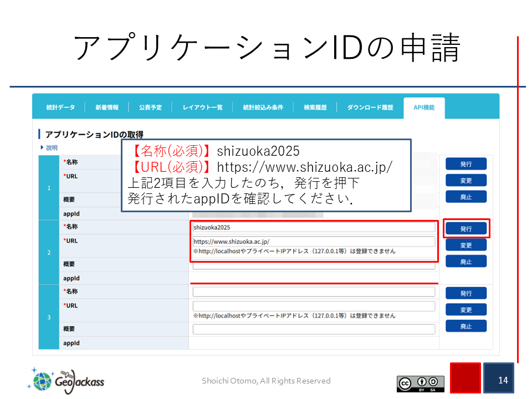Click the 名称 field containing shizuoka2025

[314, 227]
